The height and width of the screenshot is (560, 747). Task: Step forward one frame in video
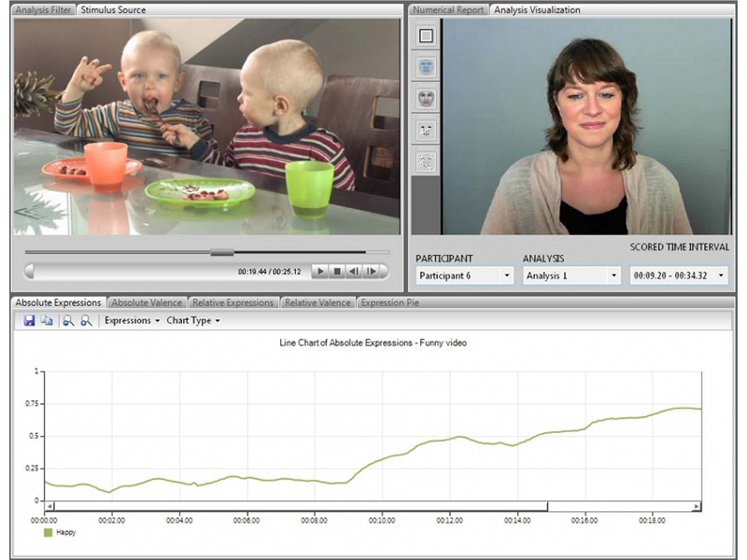pyautogui.click(x=372, y=271)
